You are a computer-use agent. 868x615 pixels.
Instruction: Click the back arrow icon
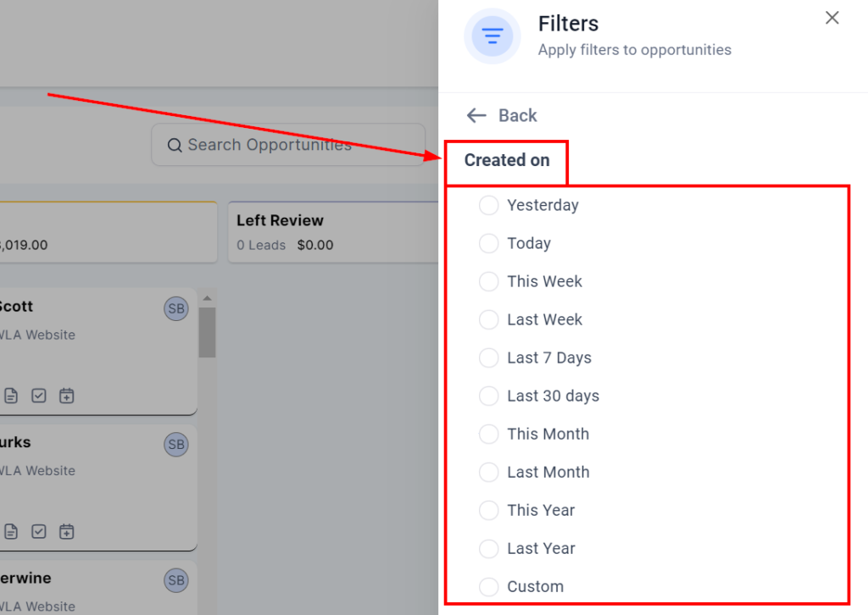pyautogui.click(x=476, y=115)
